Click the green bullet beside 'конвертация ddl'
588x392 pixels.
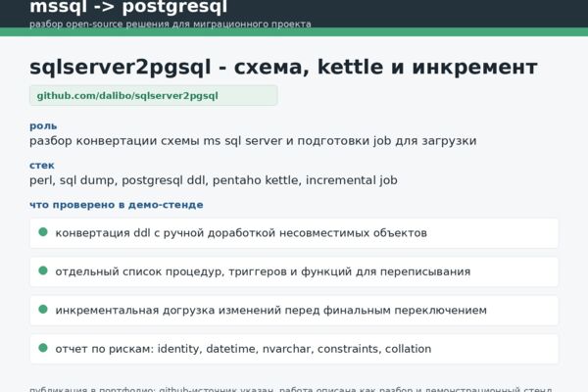(x=43, y=232)
